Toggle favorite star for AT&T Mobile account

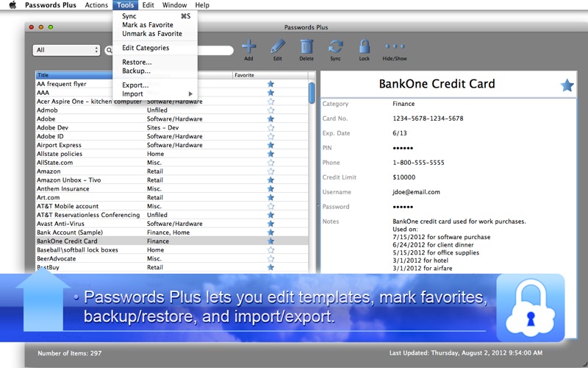[270, 206]
